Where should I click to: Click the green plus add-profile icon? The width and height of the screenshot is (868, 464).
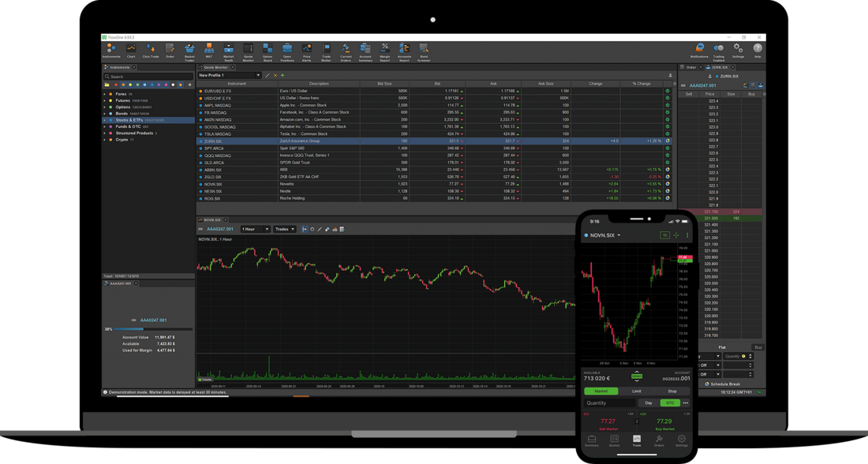(x=282, y=75)
